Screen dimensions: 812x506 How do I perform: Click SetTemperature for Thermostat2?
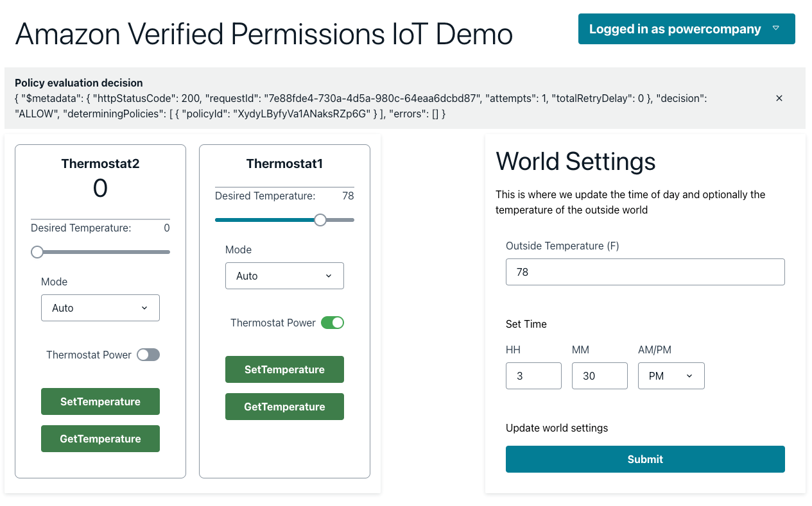click(100, 401)
